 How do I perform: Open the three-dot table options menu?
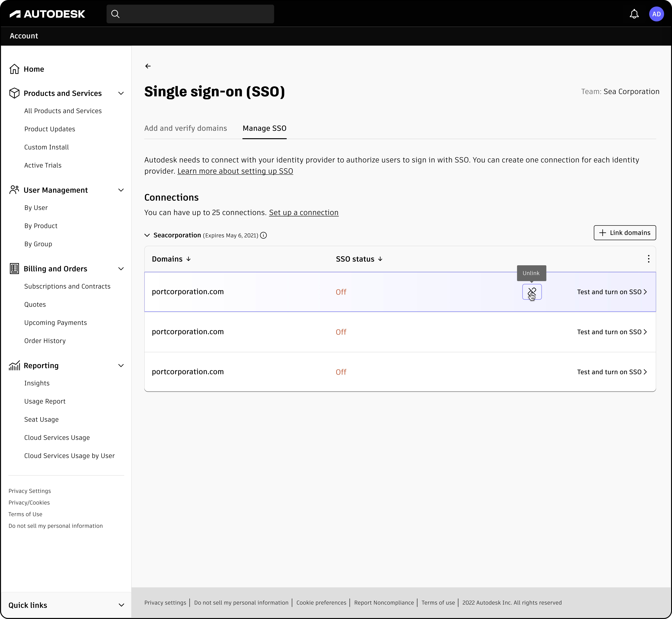[648, 259]
